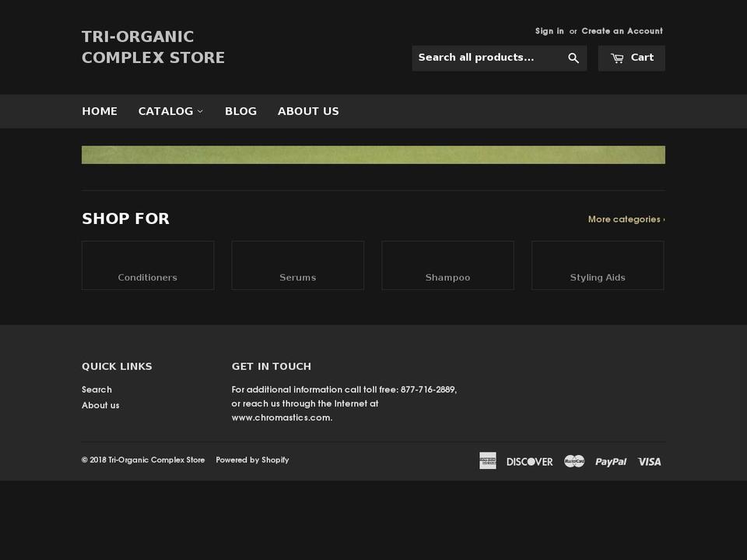Open the Shampoo category card

tap(448, 265)
